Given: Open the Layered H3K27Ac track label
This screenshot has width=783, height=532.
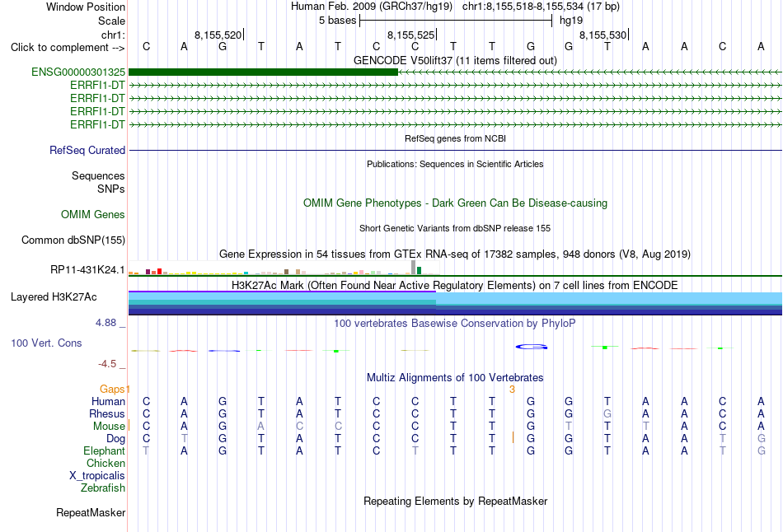Looking at the screenshot, I should pyautogui.click(x=54, y=297).
